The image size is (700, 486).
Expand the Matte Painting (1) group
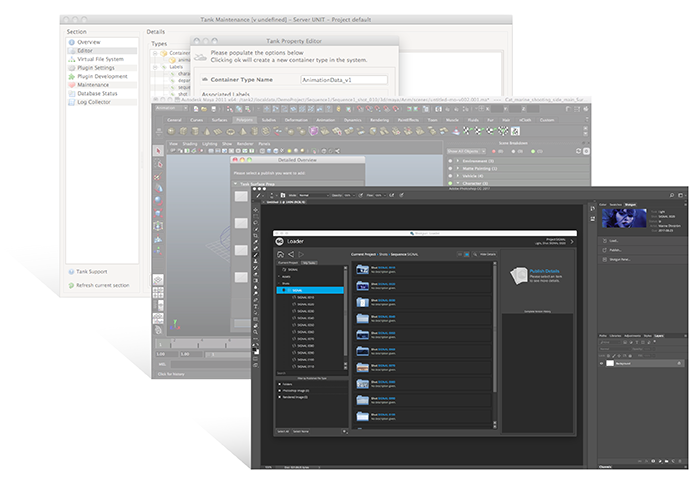tap(458, 168)
